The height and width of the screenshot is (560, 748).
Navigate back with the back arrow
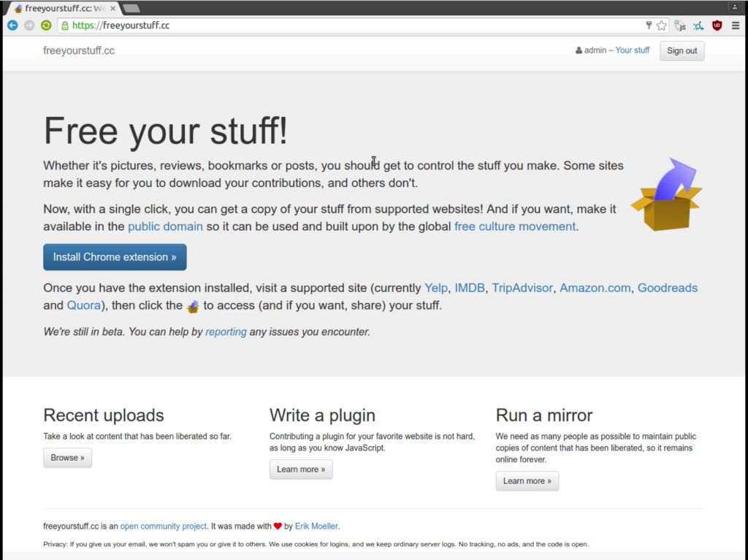[12, 25]
